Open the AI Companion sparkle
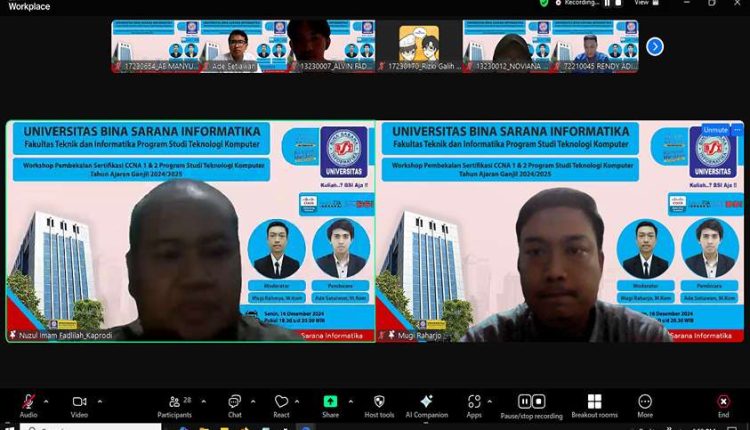This screenshot has height=430, width=750. point(427,406)
